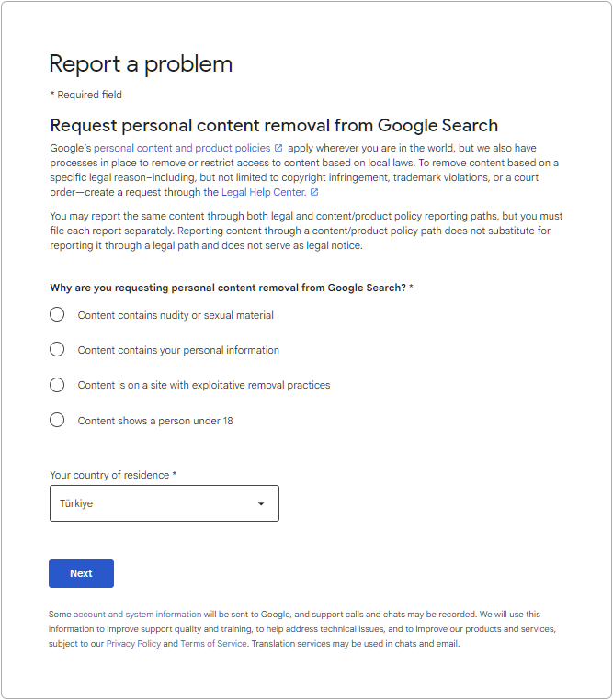Click the "Request personal content removal" heading

pyautogui.click(x=274, y=126)
